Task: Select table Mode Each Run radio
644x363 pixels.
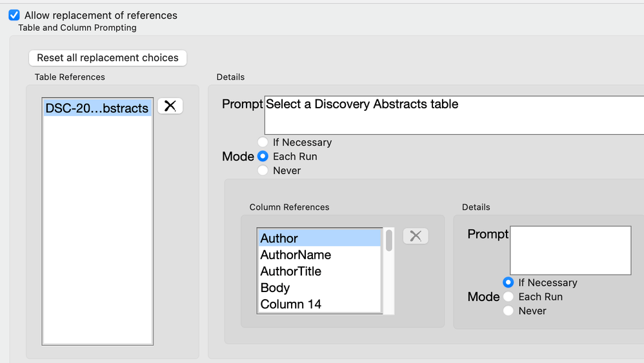Action: click(263, 156)
